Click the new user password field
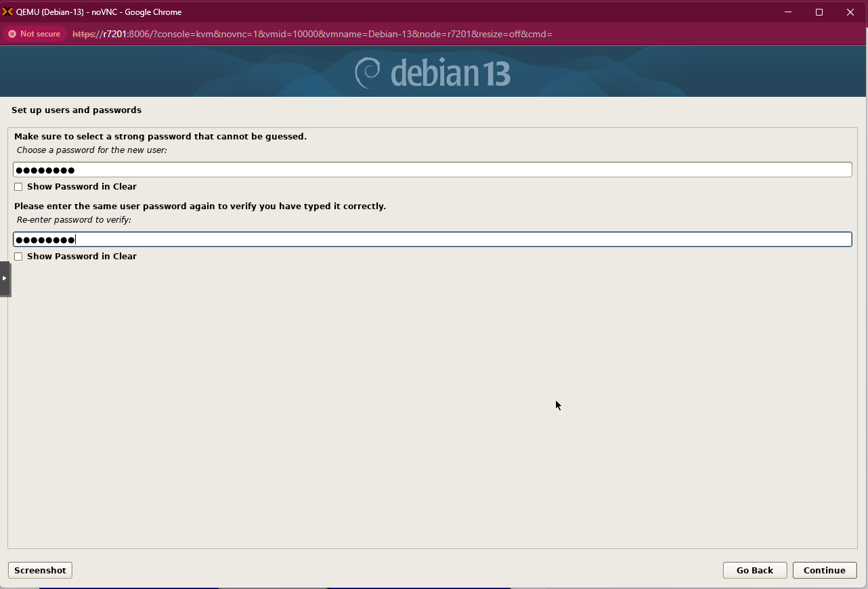The image size is (868, 589). point(432,170)
